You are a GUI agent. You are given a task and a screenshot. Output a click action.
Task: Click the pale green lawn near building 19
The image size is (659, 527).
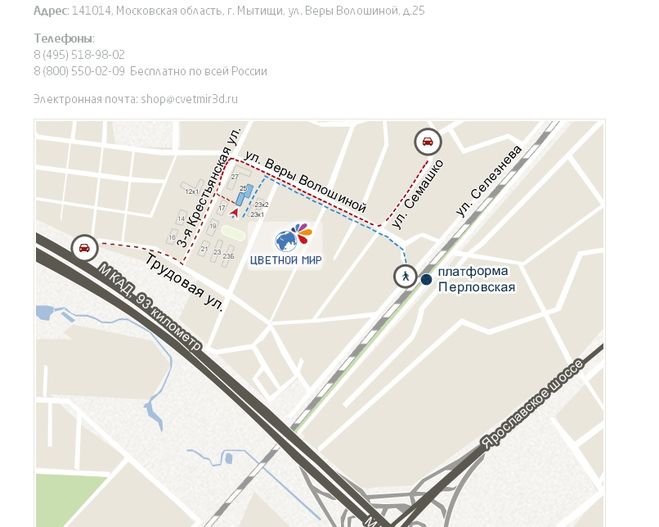click(233, 233)
